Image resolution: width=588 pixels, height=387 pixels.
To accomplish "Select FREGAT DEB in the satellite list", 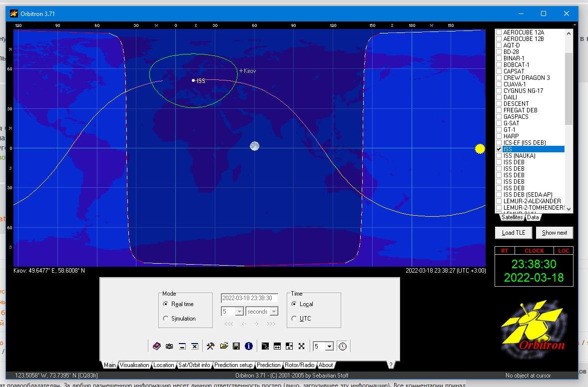I will coord(520,110).
